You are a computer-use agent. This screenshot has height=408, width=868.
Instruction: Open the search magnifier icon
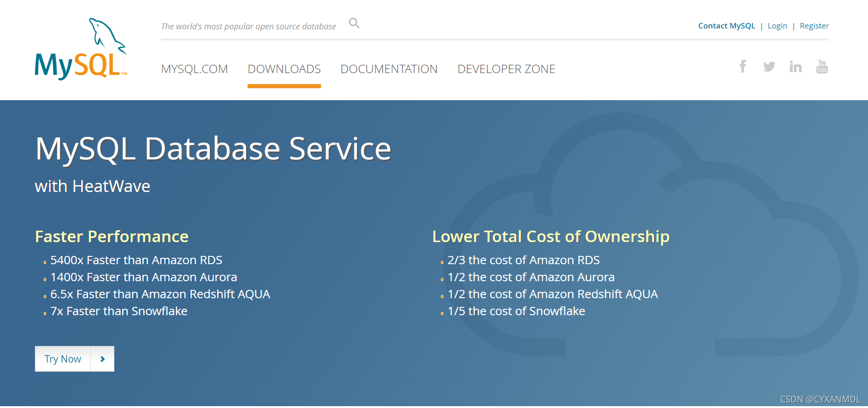pyautogui.click(x=354, y=23)
